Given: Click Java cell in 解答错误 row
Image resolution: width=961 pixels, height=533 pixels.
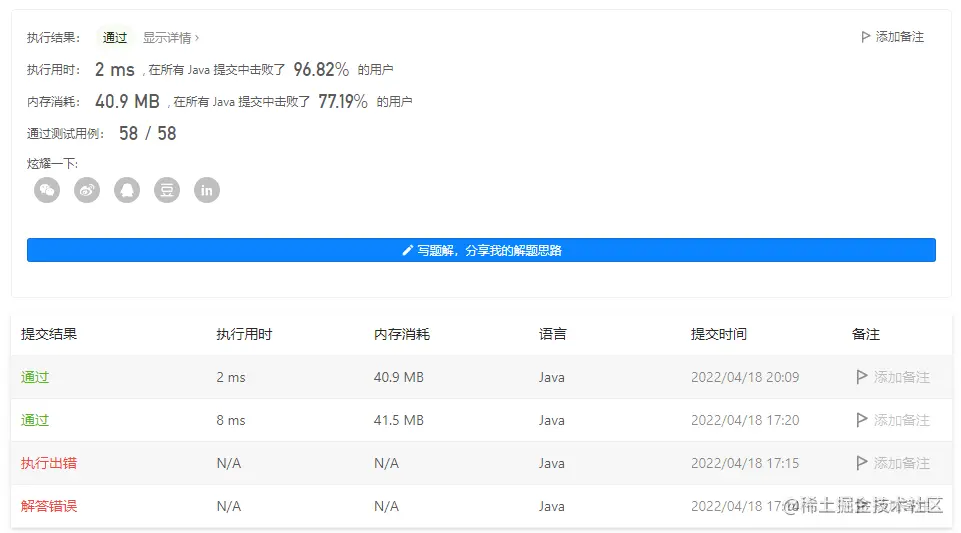Looking at the screenshot, I should tap(552, 506).
